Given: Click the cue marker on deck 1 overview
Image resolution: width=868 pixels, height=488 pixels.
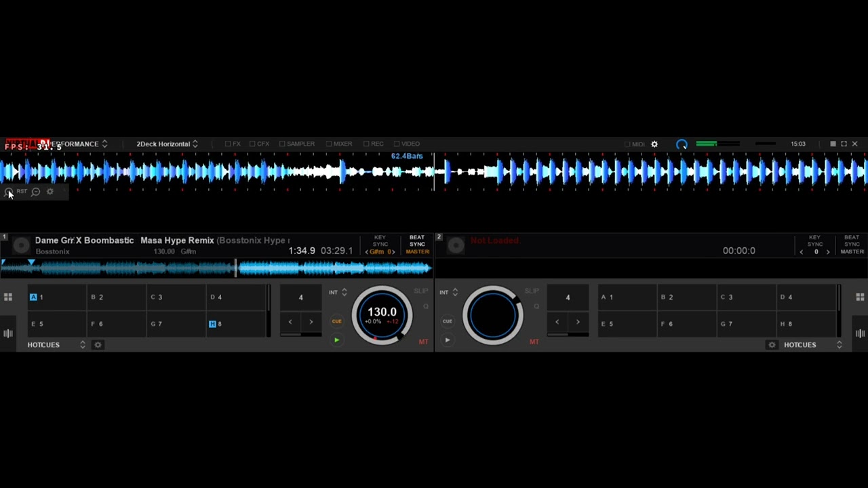Looking at the screenshot, I should 31,262.
